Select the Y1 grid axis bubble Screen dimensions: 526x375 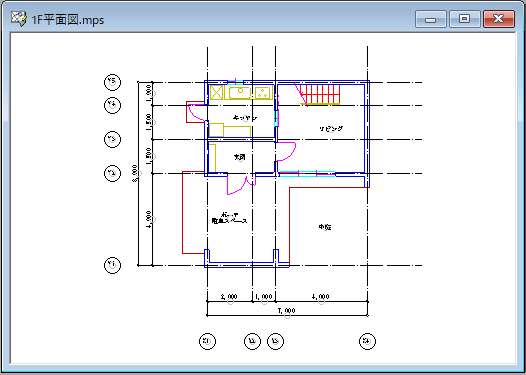click(x=112, y=265)
